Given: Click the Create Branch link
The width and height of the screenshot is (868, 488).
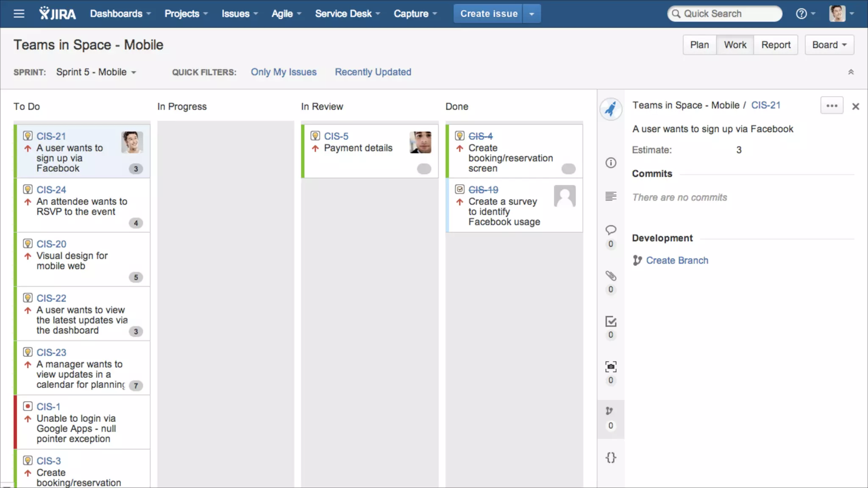Looking at the screenshot, I should (677, 261).
